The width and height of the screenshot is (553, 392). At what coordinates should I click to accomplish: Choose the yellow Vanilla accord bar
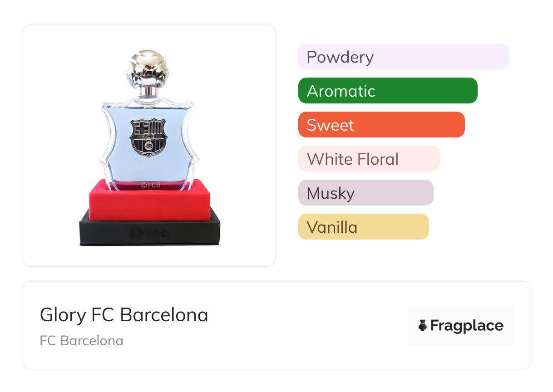[x=363, y=227]
